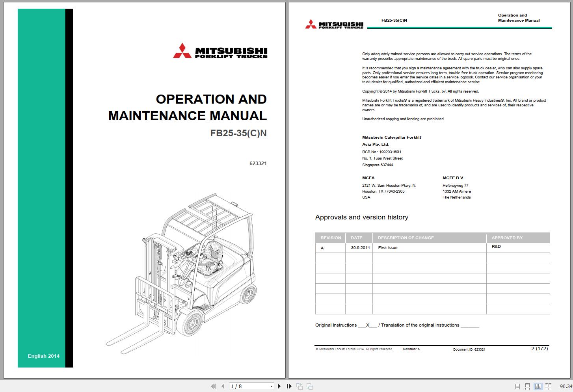Go to first page button

(214, 386)
